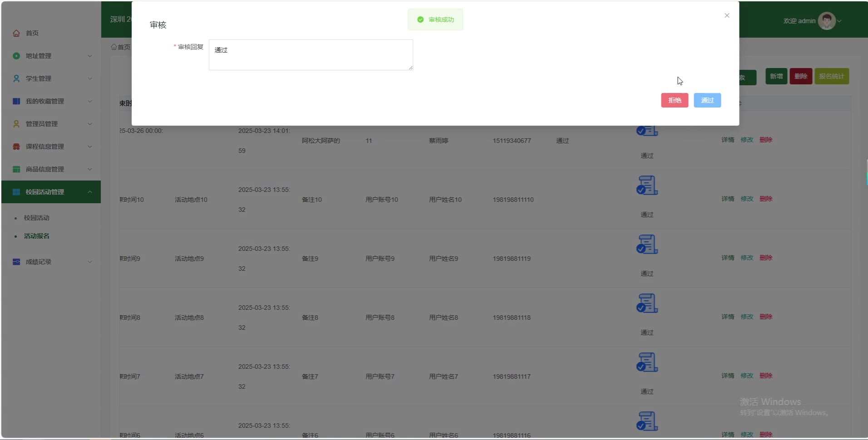Click the 我的收藏管理 book icon
This screenshot has width=868, height=440.
16,101
